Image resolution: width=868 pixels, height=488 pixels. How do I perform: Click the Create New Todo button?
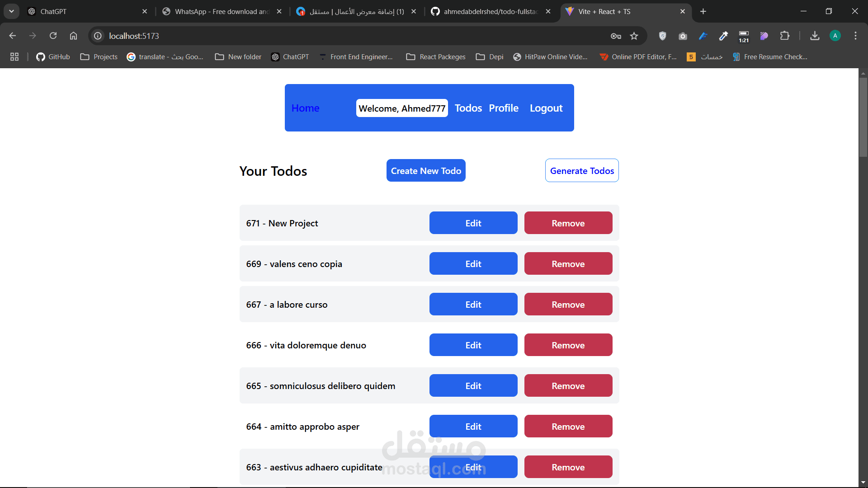426,170
